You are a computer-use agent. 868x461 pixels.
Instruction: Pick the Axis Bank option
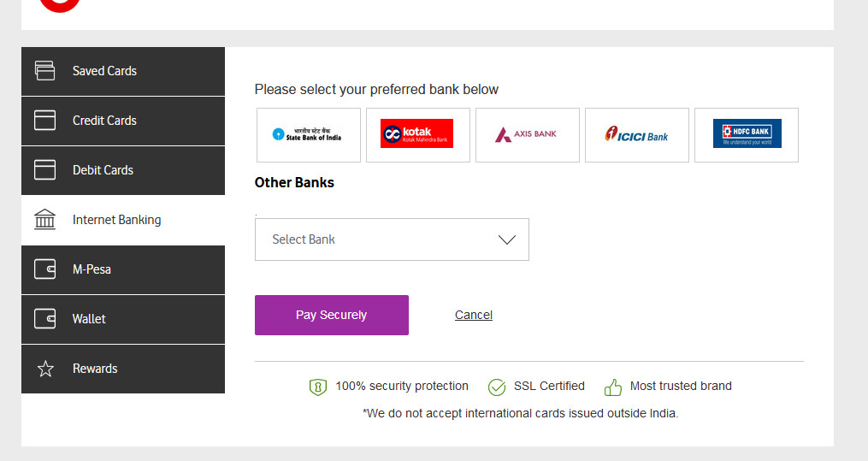[x=528, y=135]
